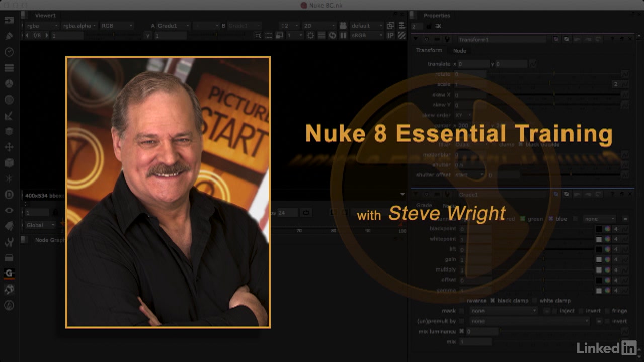Click the Transform1 node name field
The image size is (644, 362).
click(x=502, y=39)
